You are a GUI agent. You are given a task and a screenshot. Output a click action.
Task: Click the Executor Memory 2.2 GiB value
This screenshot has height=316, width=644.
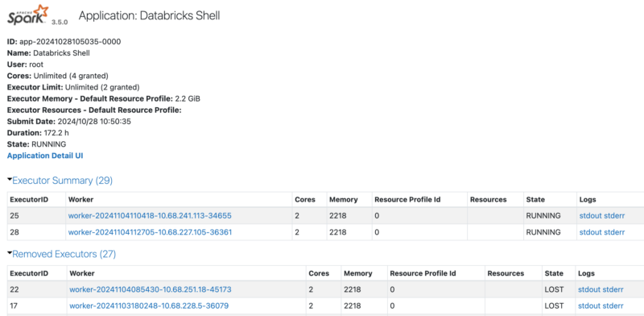pyautogui.click(x=188, y=98)
